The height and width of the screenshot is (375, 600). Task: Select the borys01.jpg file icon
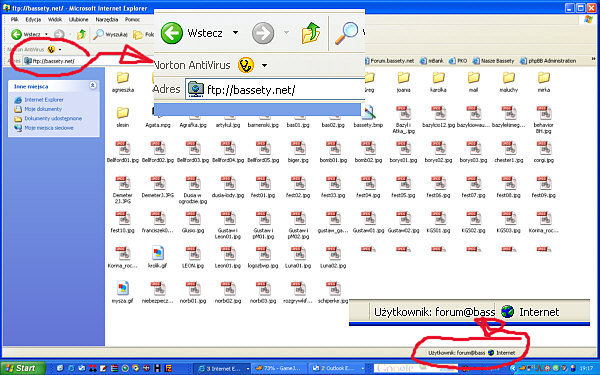click(403, 148)
